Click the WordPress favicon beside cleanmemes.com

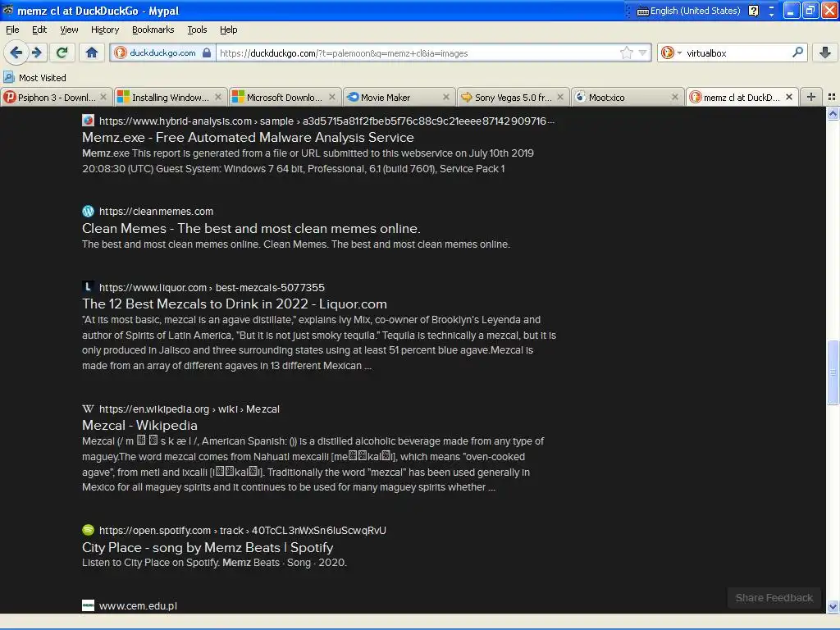coord(89,211)
